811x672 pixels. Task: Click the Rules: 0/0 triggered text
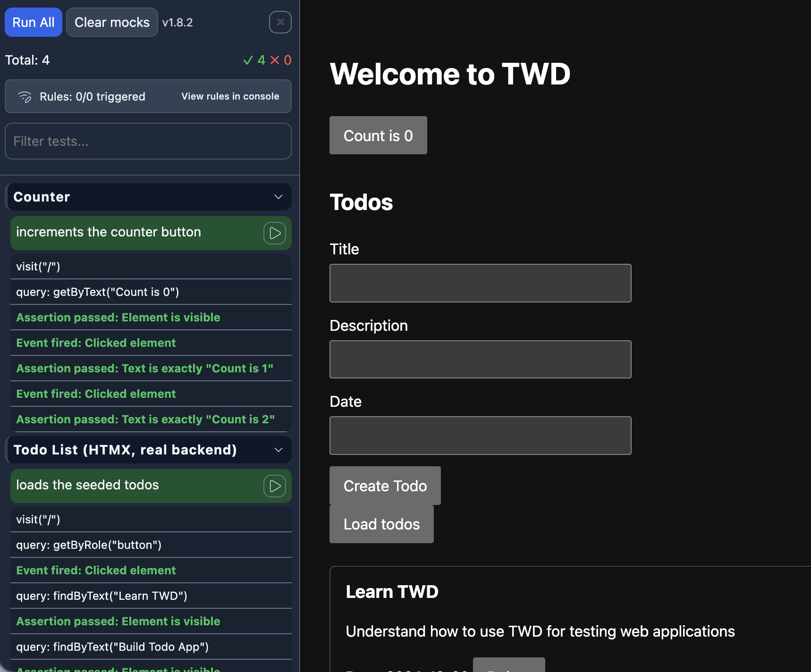pos(93,97)
